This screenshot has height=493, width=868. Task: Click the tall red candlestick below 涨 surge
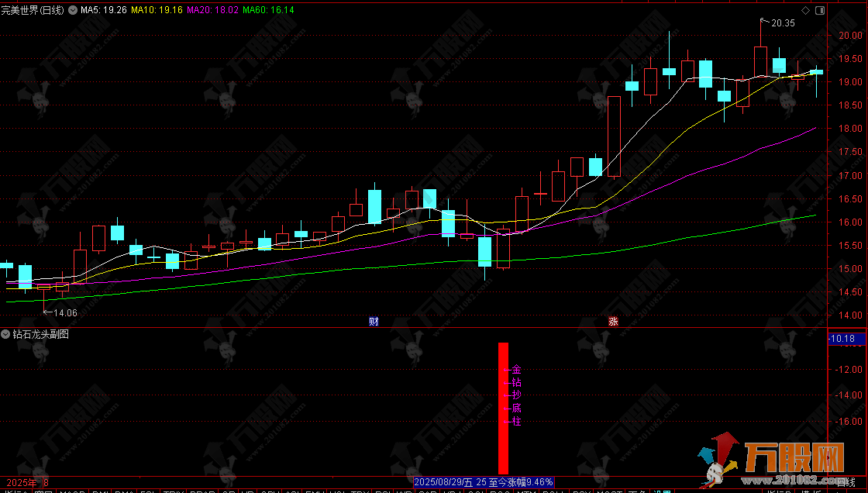click(x=614, y=137)
